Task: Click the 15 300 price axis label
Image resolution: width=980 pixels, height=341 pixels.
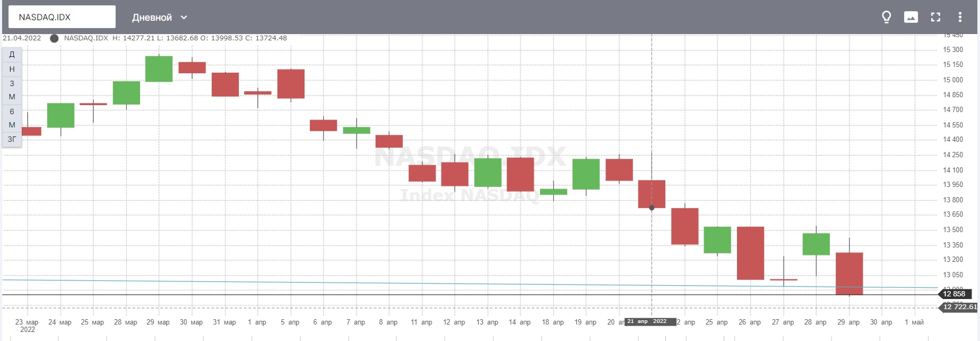Action: (x=953, y=50)
